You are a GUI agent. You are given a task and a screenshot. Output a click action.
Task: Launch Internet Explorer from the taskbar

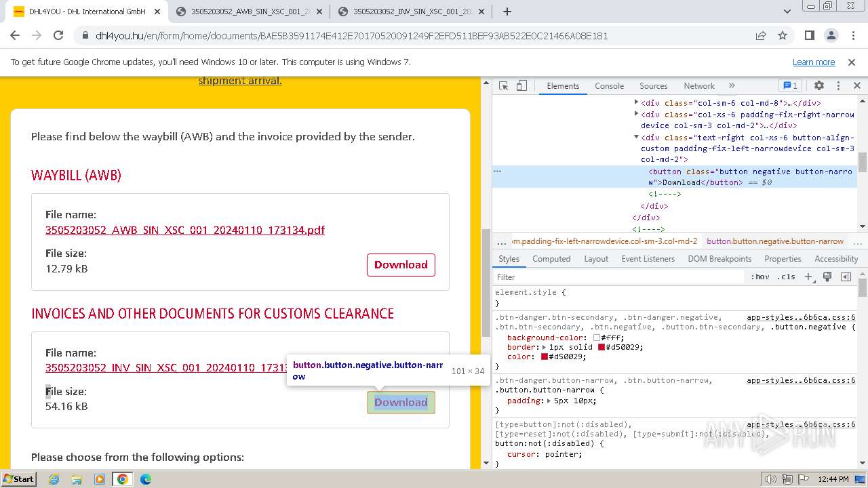pos(54,479)
